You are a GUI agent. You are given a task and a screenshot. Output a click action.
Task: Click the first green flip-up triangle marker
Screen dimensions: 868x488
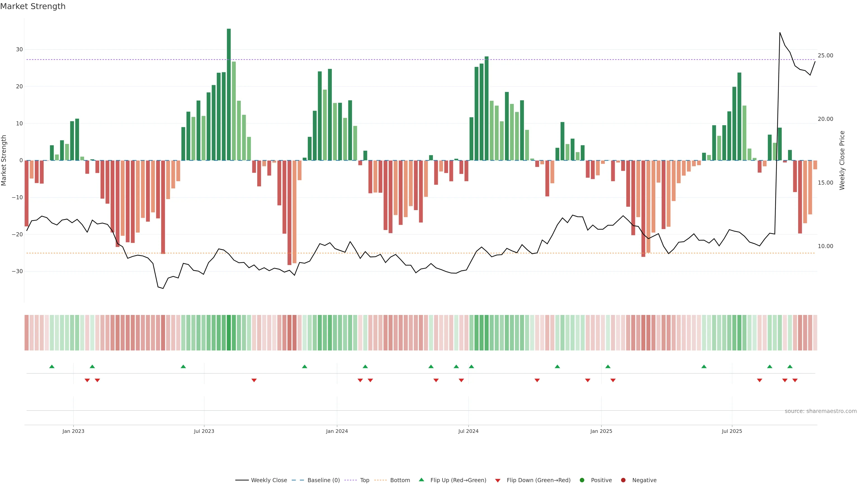[x=52, y=366]
